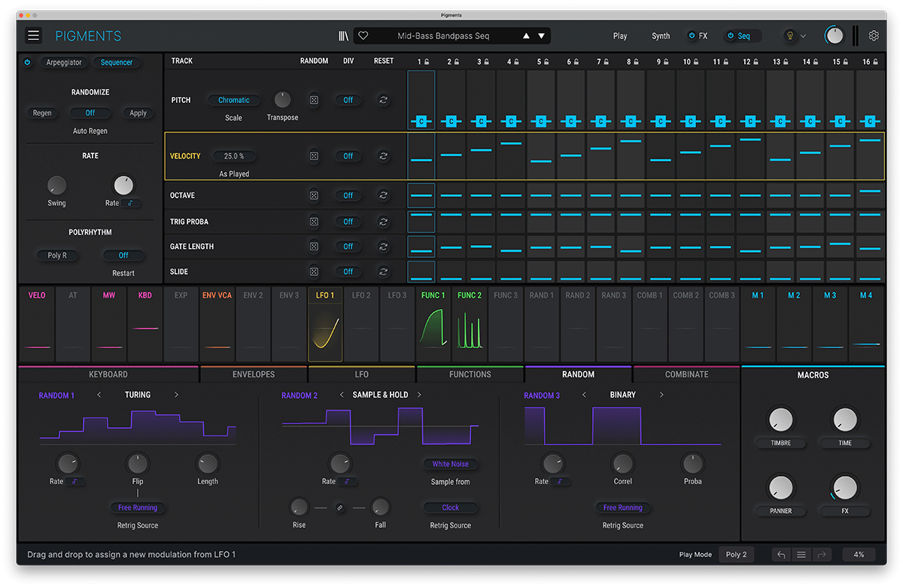The width and height of the screenshot is (903, 588).
Task: Open the preset library browser icon
Action: click(x=343, y=36)
